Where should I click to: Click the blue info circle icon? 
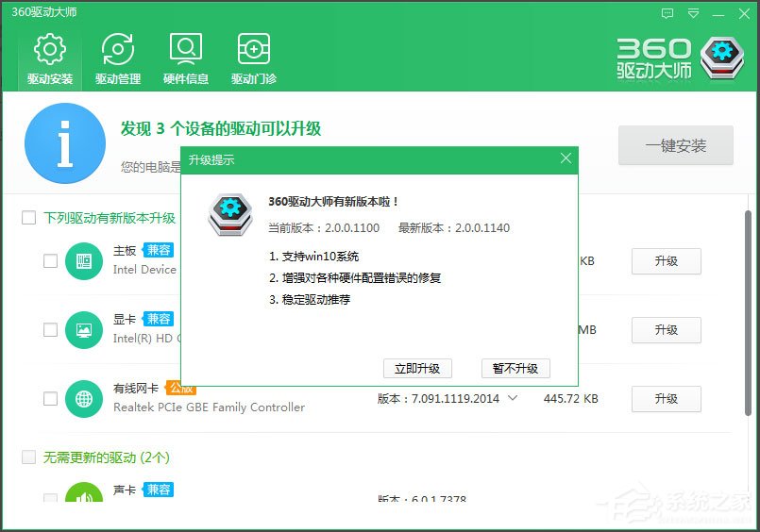click(65, 143)
